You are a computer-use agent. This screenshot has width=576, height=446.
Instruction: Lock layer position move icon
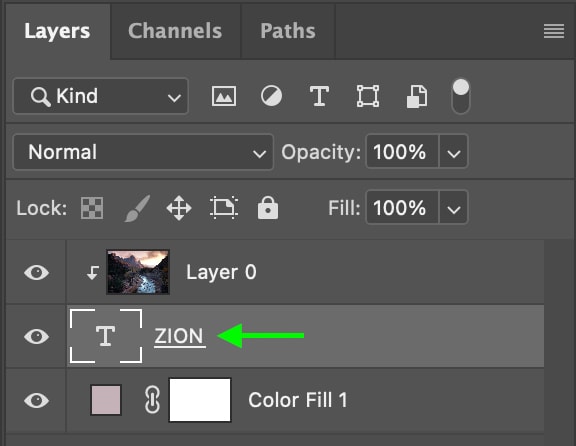click(179, 208)
